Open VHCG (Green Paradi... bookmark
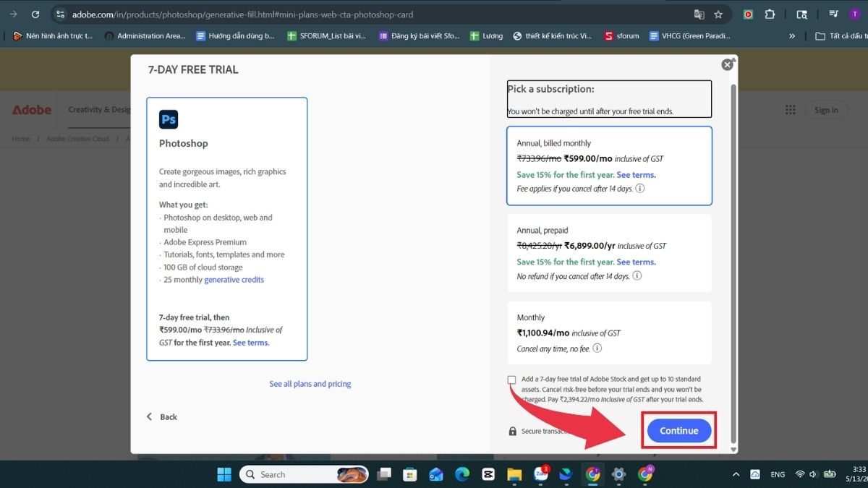 click(x=690, y=35)
